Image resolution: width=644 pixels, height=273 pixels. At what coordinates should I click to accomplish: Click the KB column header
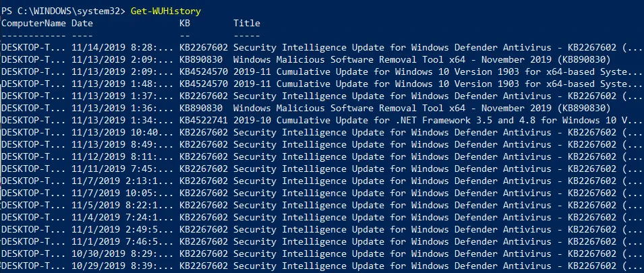185,23
